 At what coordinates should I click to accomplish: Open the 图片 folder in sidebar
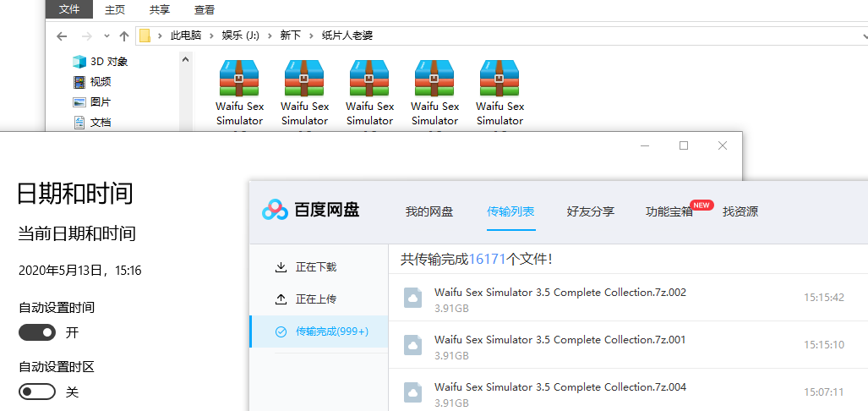point(92,102)
